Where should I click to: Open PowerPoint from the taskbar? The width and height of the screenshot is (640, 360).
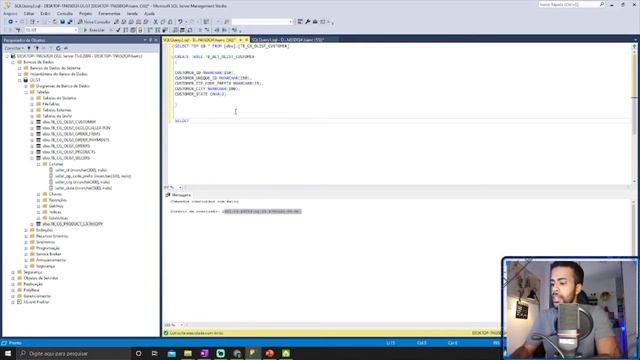[x=269, y=353]
